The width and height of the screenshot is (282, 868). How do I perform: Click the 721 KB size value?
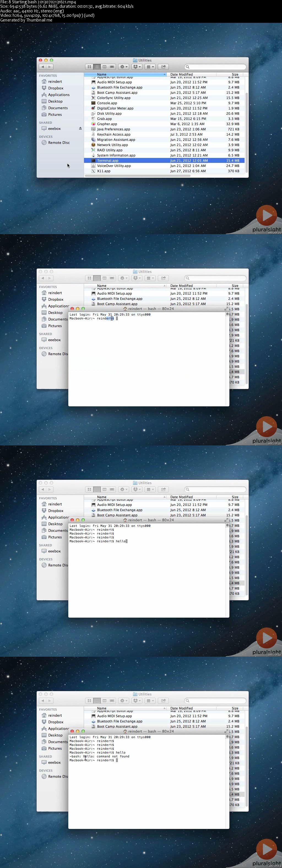234,129
